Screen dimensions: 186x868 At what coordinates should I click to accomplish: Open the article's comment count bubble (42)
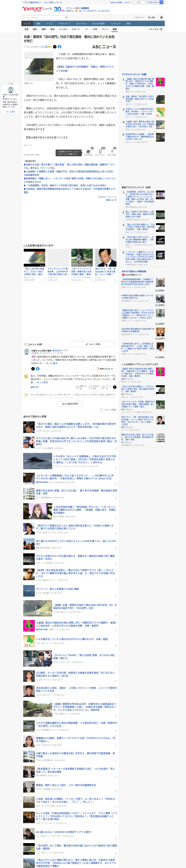click(42, 47)
